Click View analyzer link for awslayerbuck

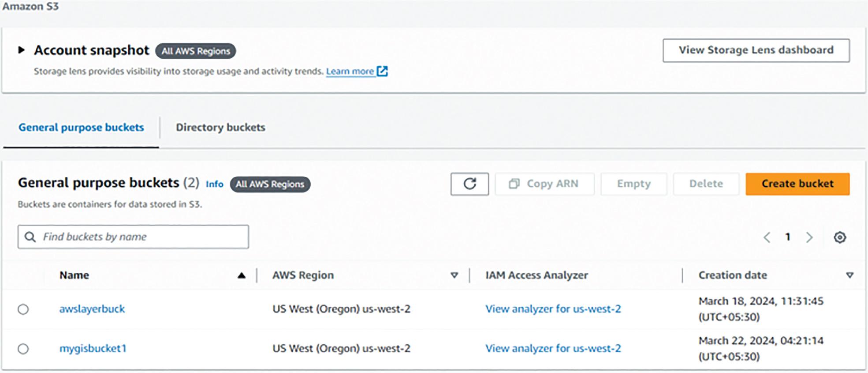[553, 309]
